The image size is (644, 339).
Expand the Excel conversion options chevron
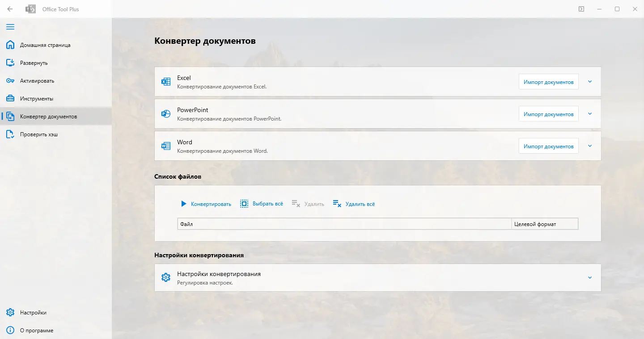tap(590, 82)
